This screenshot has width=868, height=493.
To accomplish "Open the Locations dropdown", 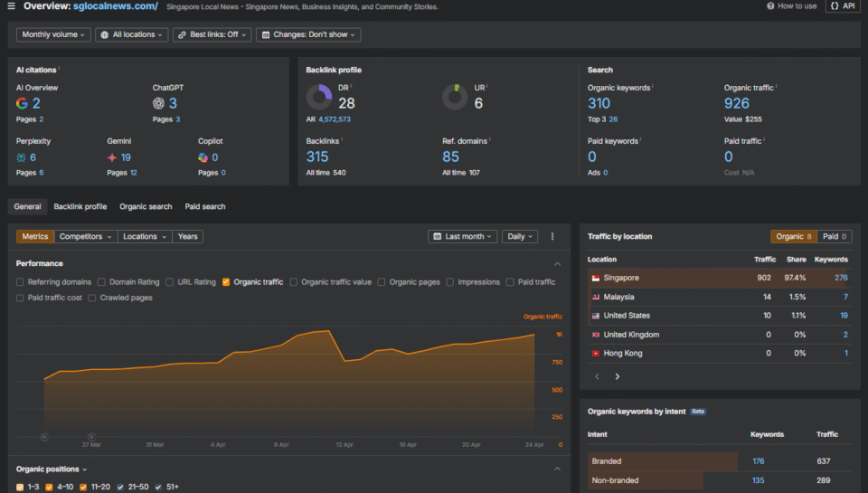I will (x=145, y=236).
